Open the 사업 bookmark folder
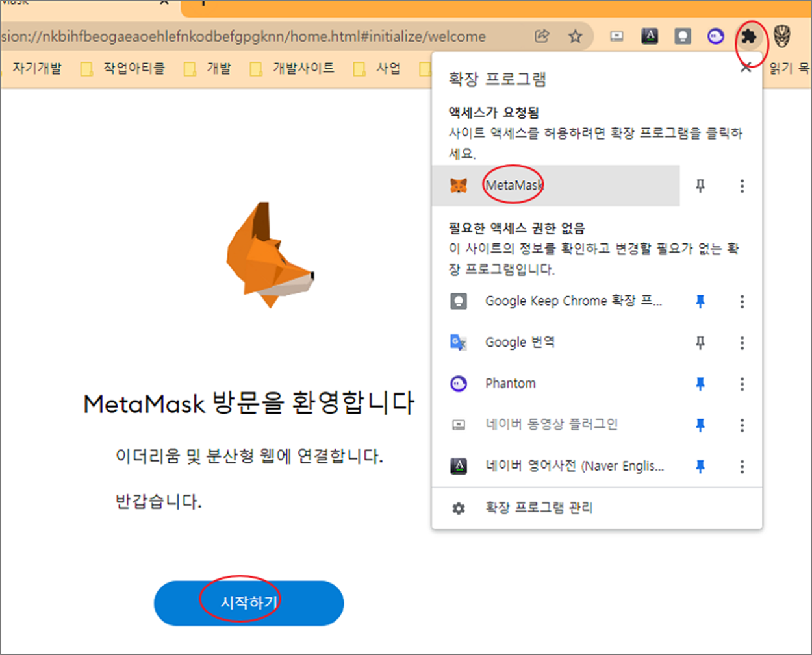Viewport: 812px width, 655px height. 377,68
